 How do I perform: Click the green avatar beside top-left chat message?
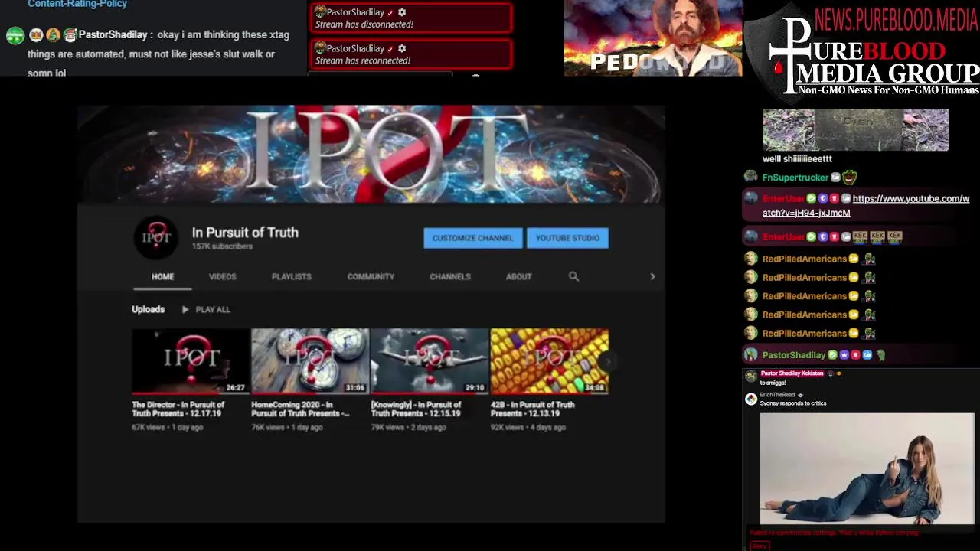tap(15, 35)
